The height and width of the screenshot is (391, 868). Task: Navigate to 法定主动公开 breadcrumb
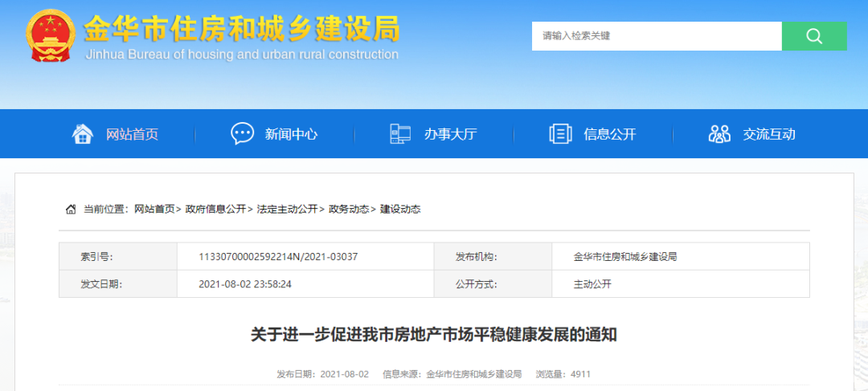(x=287, y=210)
